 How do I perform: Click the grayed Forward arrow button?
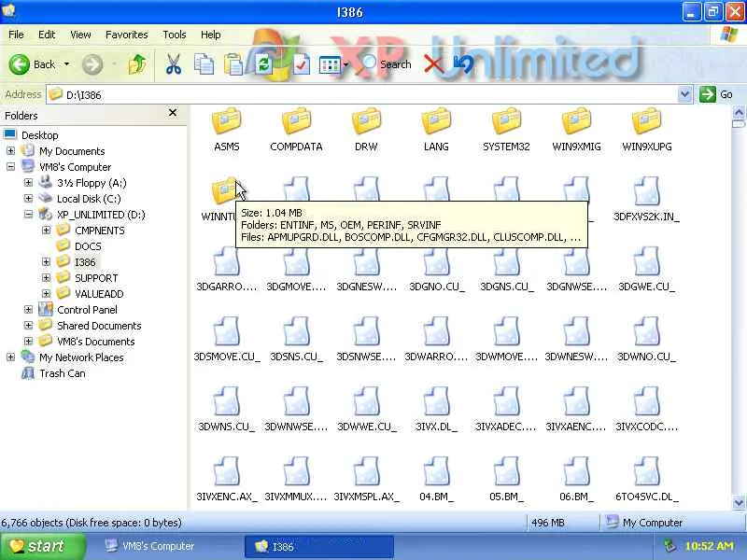click(92, 64)
